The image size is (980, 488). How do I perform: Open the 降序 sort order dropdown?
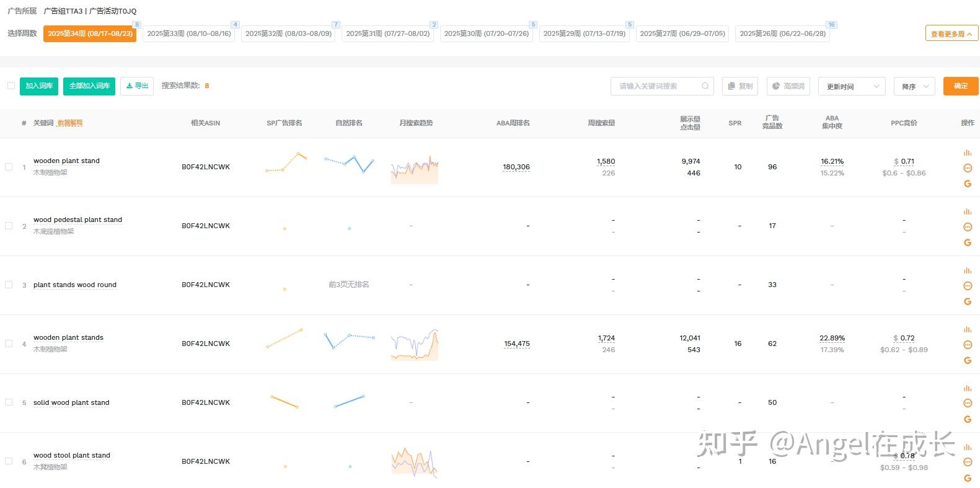(914, 86)
